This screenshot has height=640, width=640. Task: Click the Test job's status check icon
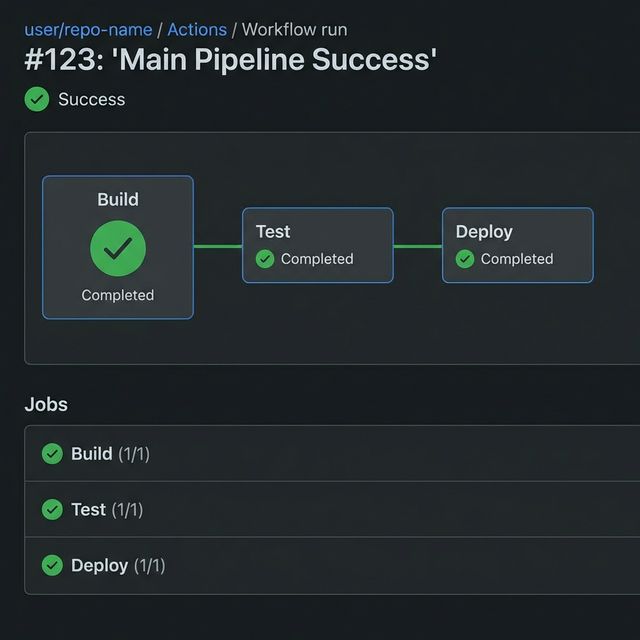52,510
